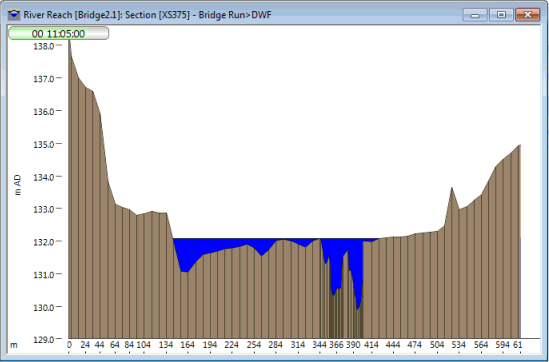This screenshot has height=362, width=549.
Task: Click the 0 chainage label on horizontal axis
Action: tap(69, 345)
